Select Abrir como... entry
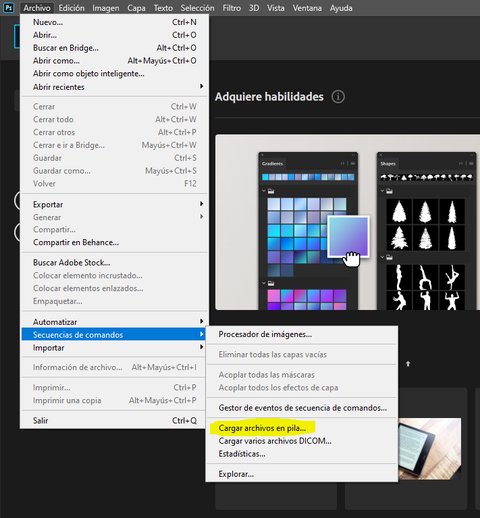Image resolution: width=480 pixels, height=518 pixels. [x=114, y=61]
